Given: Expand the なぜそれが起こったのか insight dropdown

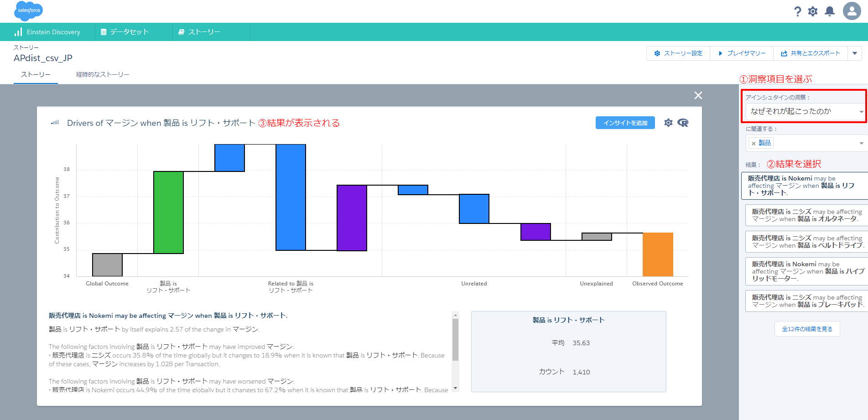Looking at the screenshot, I should point(861,112).
